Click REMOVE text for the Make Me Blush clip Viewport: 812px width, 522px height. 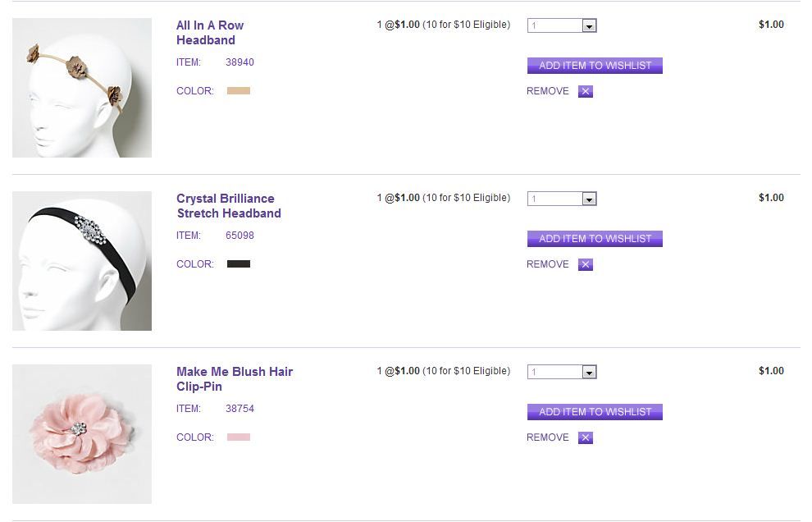(547, 437)
